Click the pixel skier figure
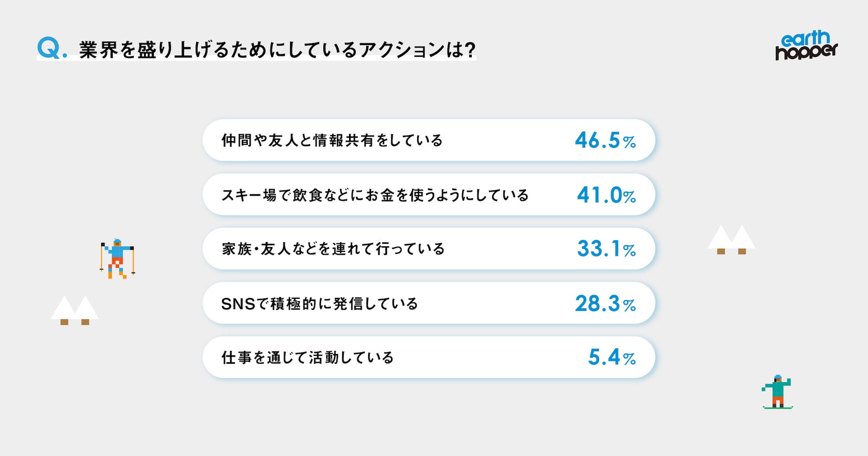Viewport: 868px width, 456px height. point(117,259)
